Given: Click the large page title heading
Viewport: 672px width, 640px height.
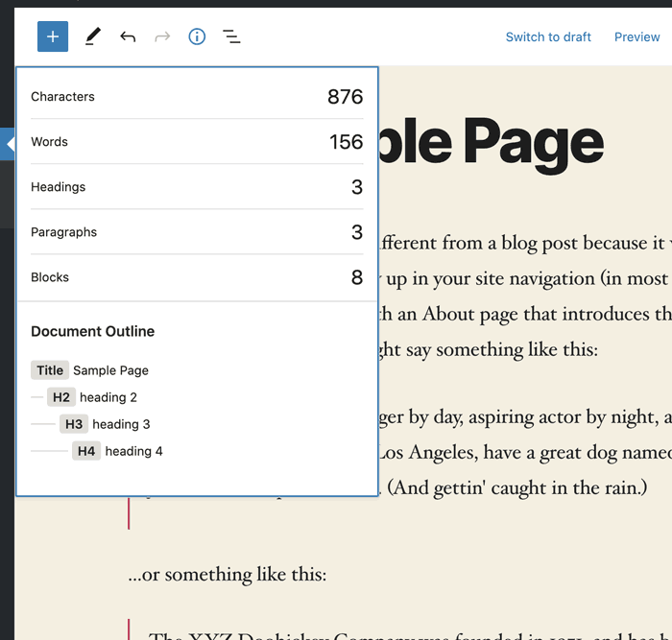Looking at the screenshot, I should [492, 142].
